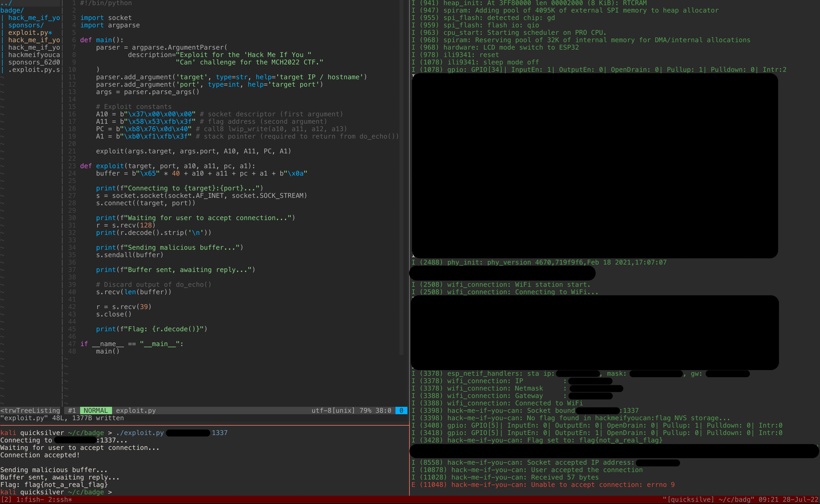Screen dimensions: 820x504
Task: Click the vim editor vertical scrollbar
Action: click(401, 177)
